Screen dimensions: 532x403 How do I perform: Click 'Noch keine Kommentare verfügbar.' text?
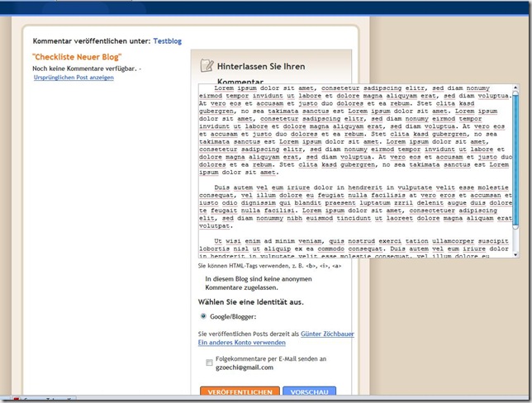pyautogui.click(x=84, y=69)
